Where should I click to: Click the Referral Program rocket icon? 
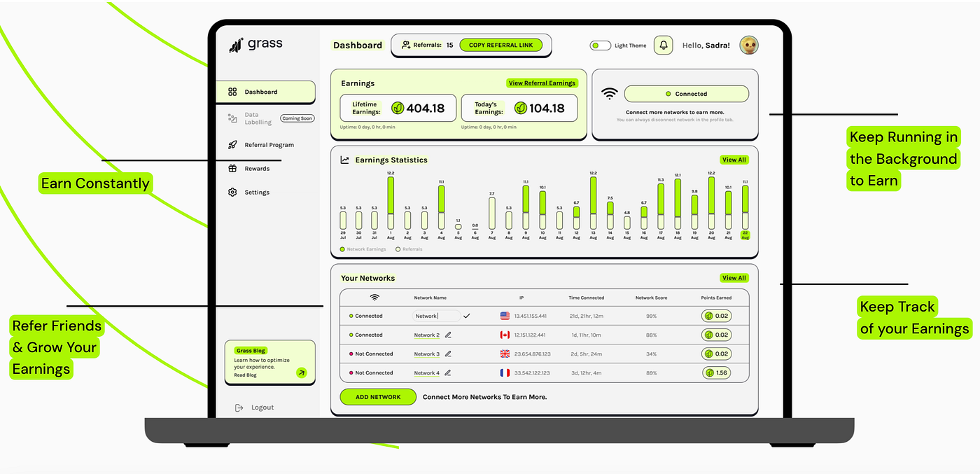232,145
